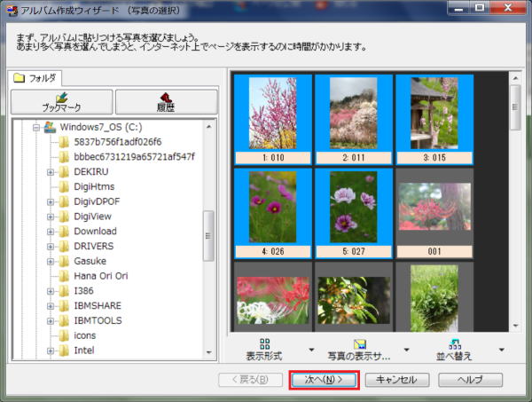This screenshot has width=532, height=402.
Task: Click the folder tree scrollbar thumb
Action: 208,236
